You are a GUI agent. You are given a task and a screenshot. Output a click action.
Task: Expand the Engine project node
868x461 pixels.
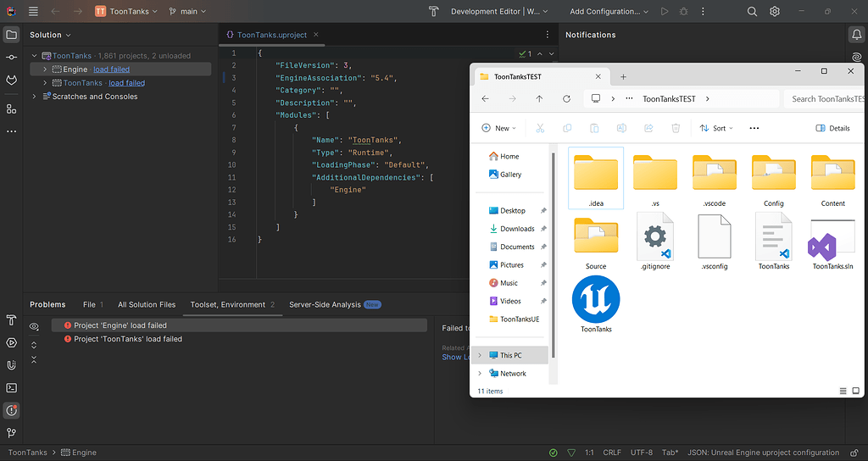click(45, 69)
